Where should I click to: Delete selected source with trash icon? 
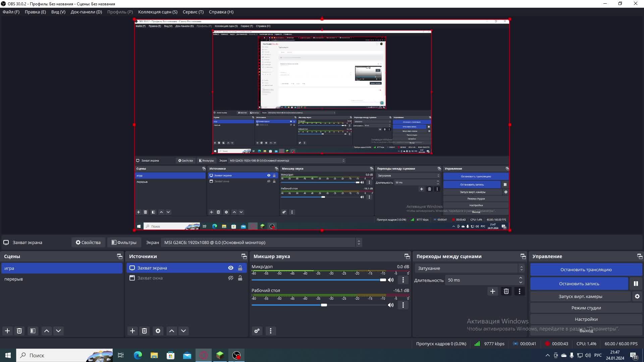144,331
